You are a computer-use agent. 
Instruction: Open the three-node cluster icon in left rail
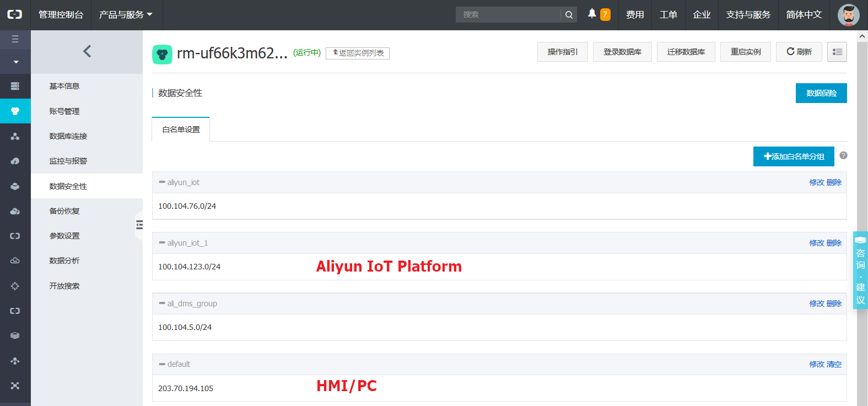[15, 136]
